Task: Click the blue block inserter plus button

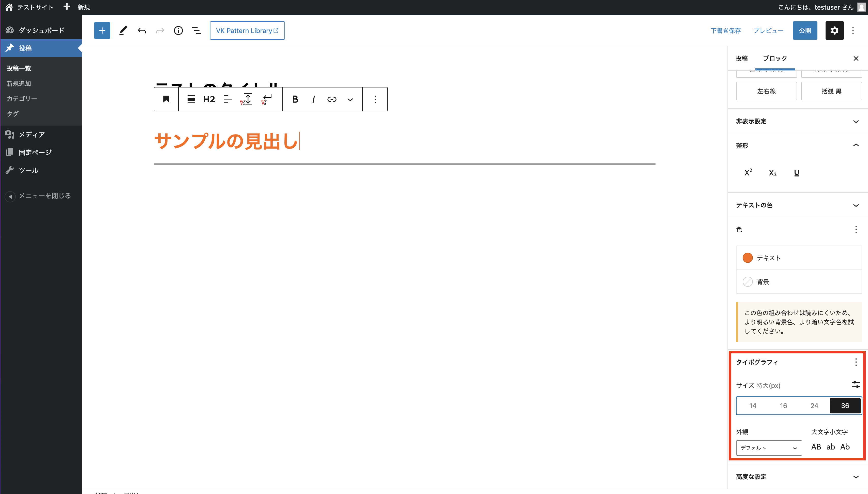Action: pos(102,31)
